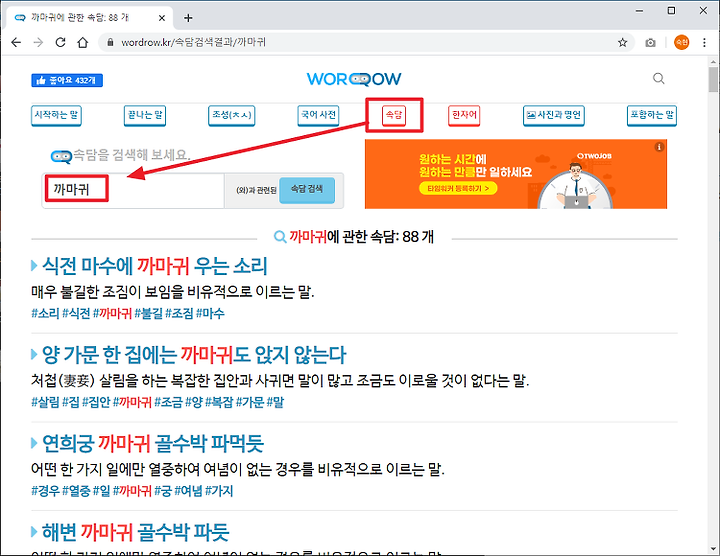Open proverb 해변 까마귀 골수박 파듯
The height and width of the screenshot is (556, 720).
135,532
